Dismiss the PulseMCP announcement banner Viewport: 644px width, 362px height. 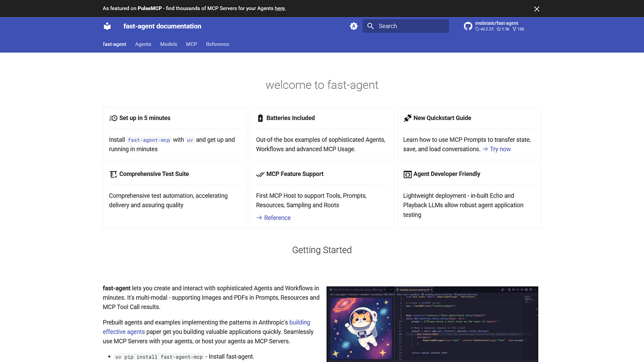pyautogui.click(x=537, y=9)
